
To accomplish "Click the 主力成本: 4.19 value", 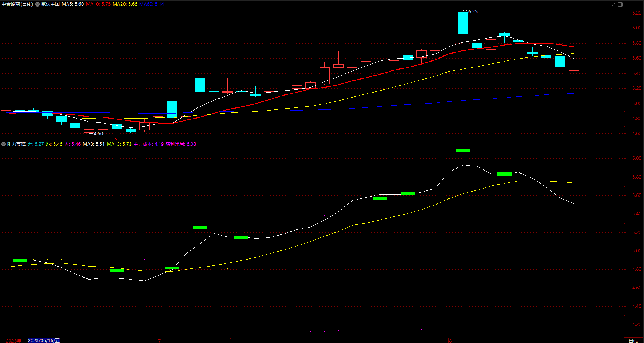I will click(x=148, y=144).
